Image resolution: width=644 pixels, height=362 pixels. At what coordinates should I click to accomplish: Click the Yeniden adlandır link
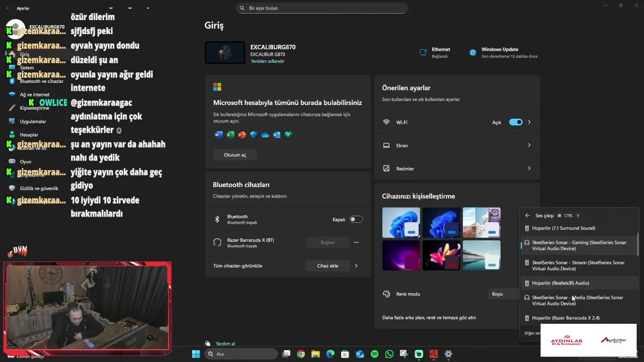(268, 61)
